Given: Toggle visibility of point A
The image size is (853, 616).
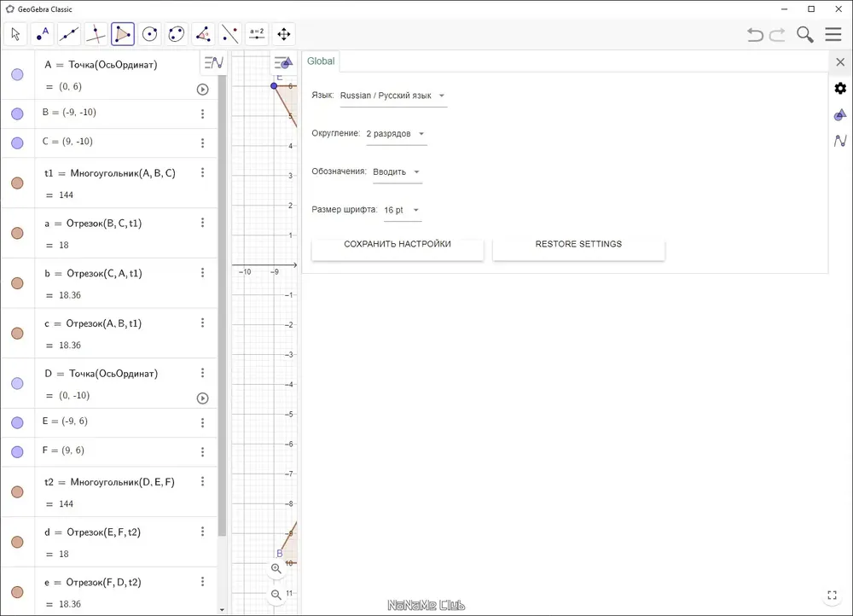Looking at the screenshot, I should point(17,74).
